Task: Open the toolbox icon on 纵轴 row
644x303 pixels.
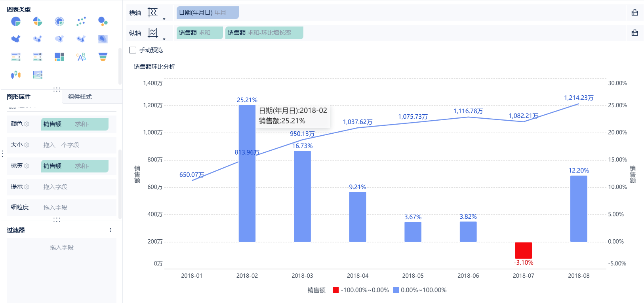Action: 635,33
